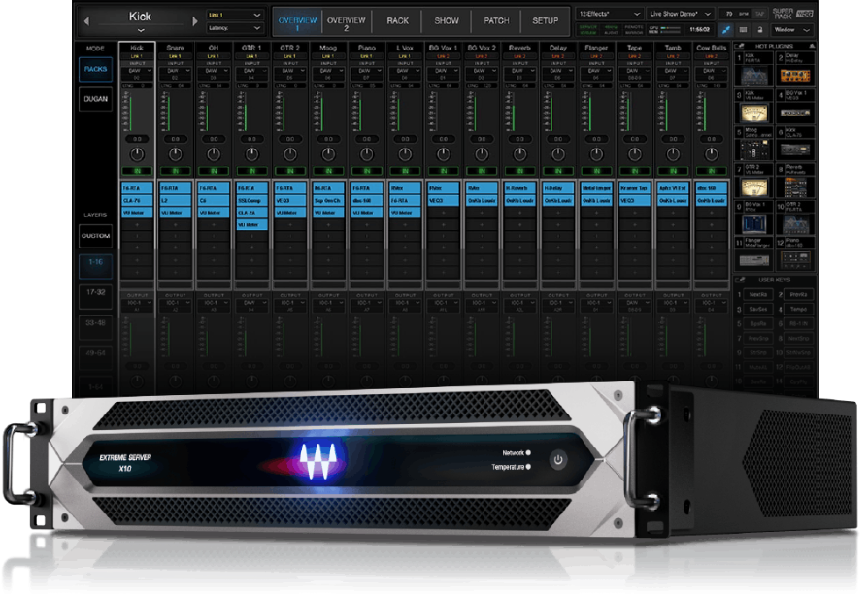
Task: Toggle the IN button on Snare rack
Action: (x=175, y=171)
